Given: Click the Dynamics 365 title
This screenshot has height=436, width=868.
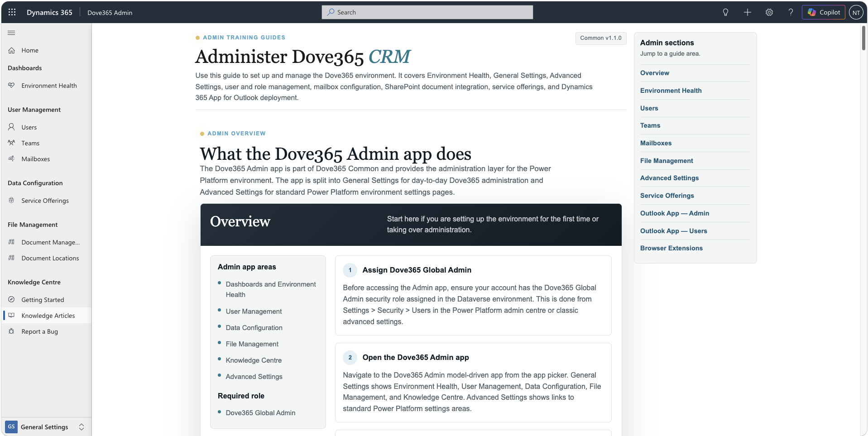Looking at the screenshot, I should 49,12.
